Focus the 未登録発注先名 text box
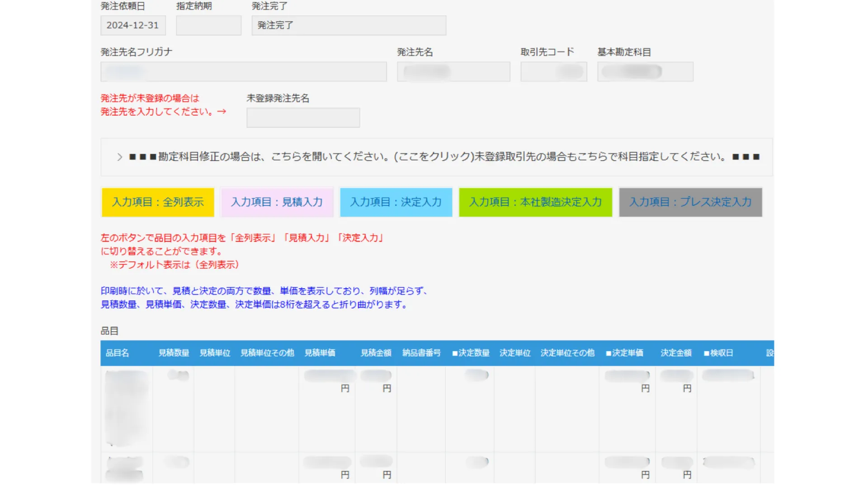The image size is (868, 488). [x=303, y=117]
